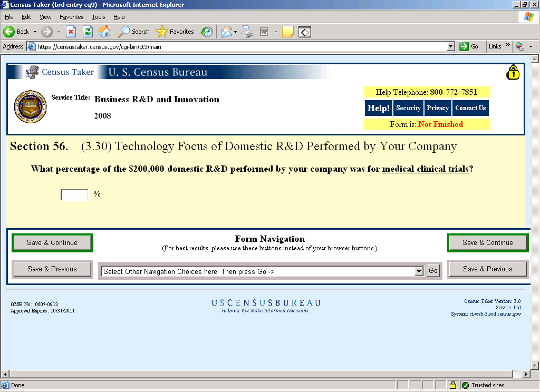Click the right Save & Continue button

tap(488, 243)
